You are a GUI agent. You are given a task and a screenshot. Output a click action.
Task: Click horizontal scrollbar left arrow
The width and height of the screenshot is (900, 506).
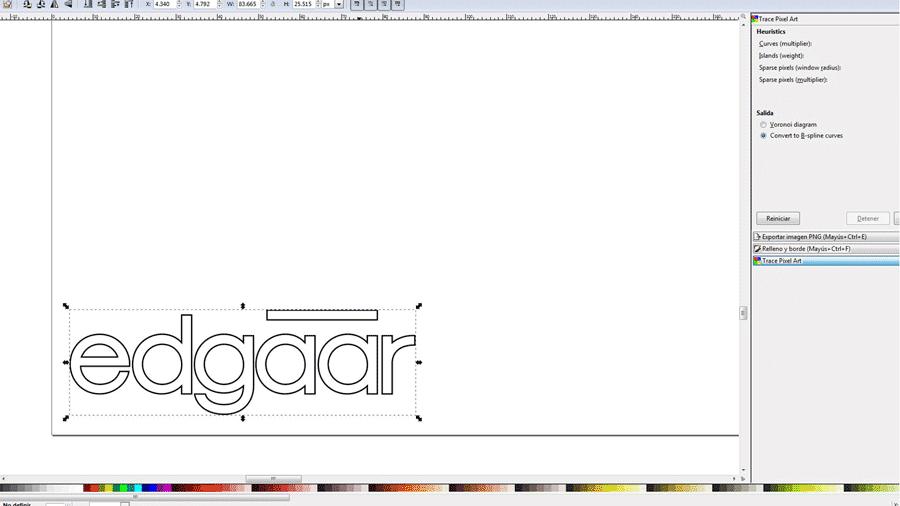[x=3, y=478]
